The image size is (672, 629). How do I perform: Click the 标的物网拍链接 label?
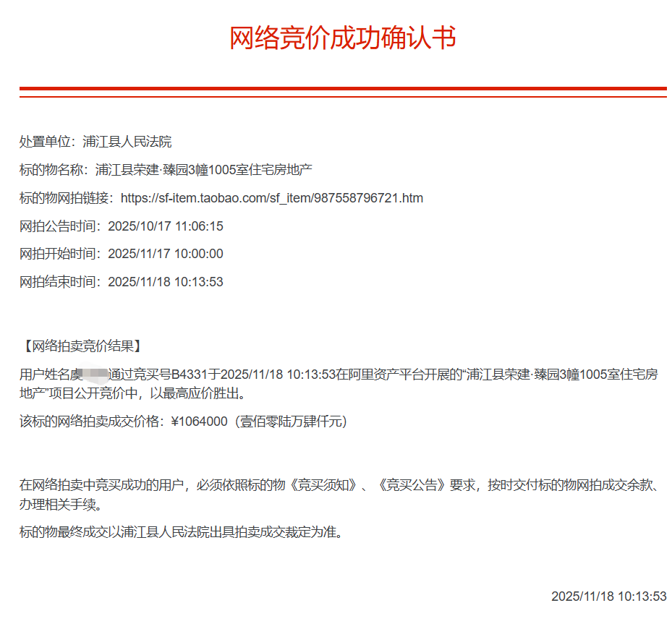pos(66,198)
